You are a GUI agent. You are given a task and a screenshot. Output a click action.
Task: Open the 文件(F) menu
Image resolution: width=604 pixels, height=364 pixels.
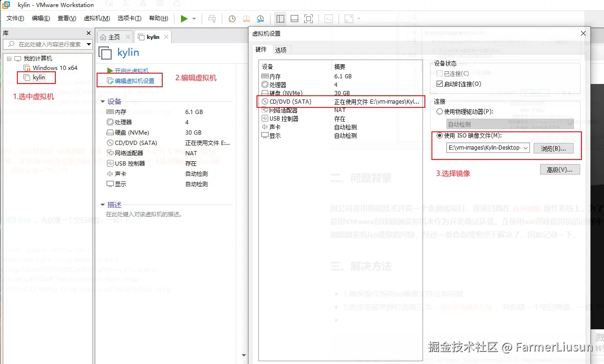click(15, 19)
